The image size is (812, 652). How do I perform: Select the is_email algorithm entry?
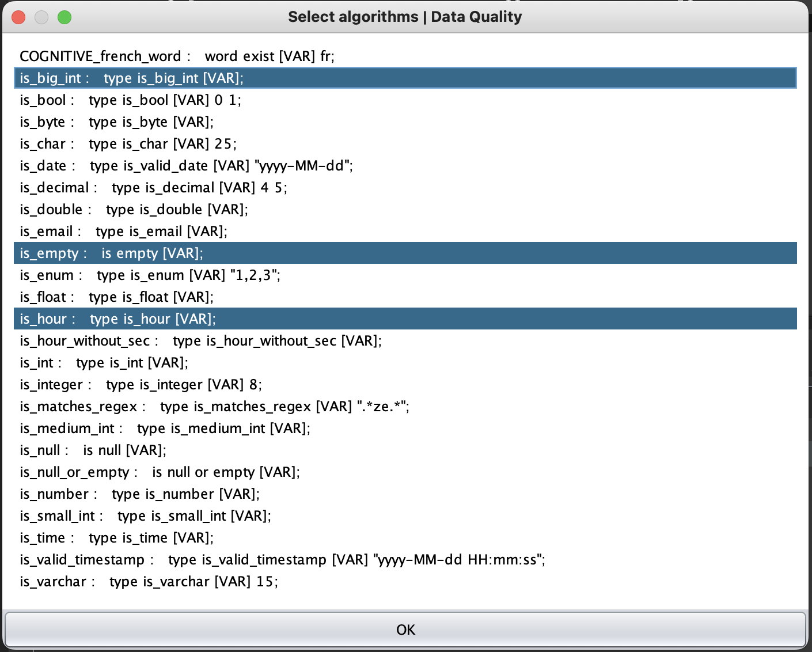click(123, 232)
